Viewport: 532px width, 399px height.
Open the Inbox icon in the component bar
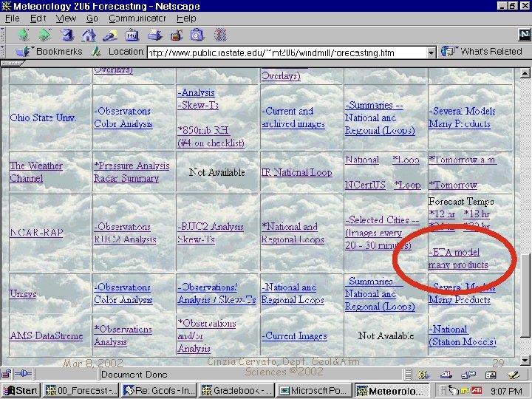pyautogui.click(x=446, y=375)
